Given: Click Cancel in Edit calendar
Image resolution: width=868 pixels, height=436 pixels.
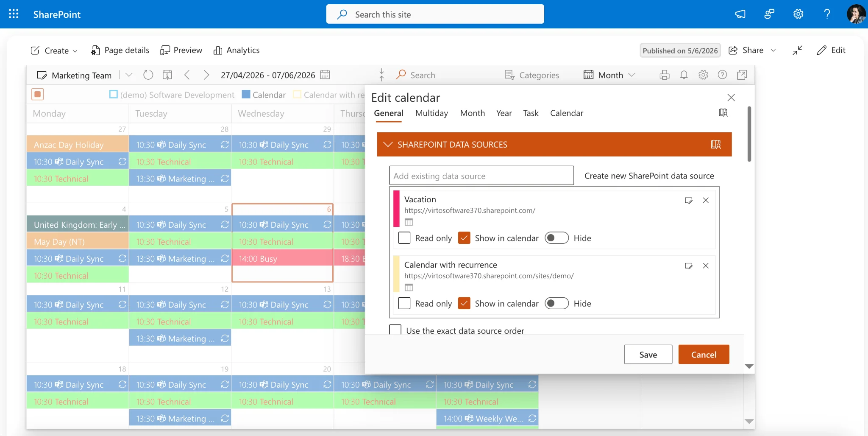Looking at the screenshot, I should (x=704, y=354).
